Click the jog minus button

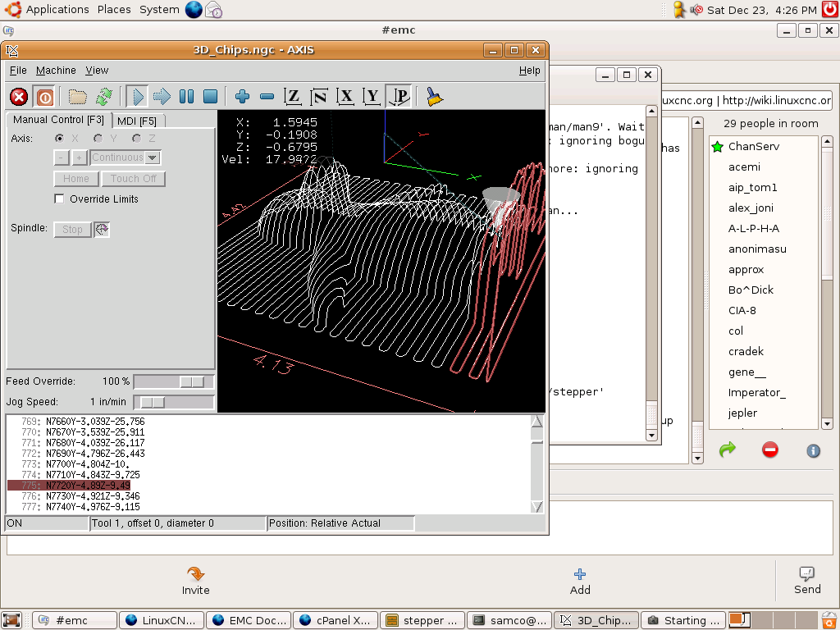pyautogui.click(x=61, y=157)
